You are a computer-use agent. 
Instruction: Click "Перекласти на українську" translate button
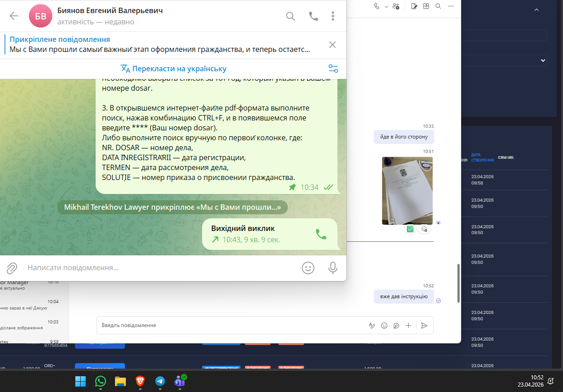(173, 69)
